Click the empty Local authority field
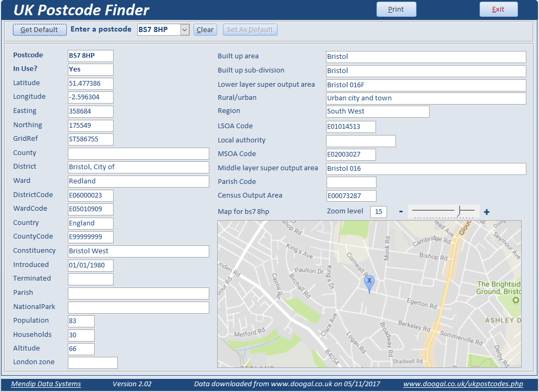 tap(361, 141)
